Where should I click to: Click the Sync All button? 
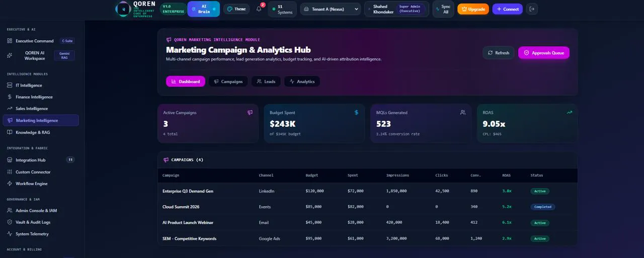(x=443, y=9)
